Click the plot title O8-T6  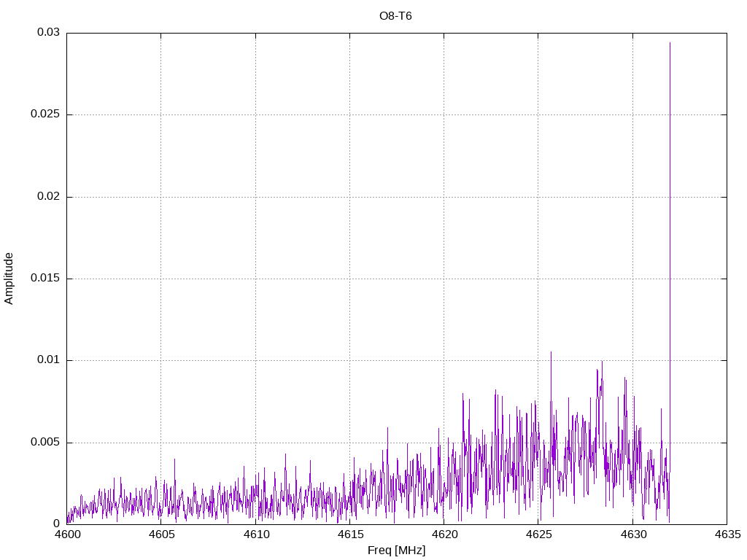pyautogui.click(x=395, y=16)
